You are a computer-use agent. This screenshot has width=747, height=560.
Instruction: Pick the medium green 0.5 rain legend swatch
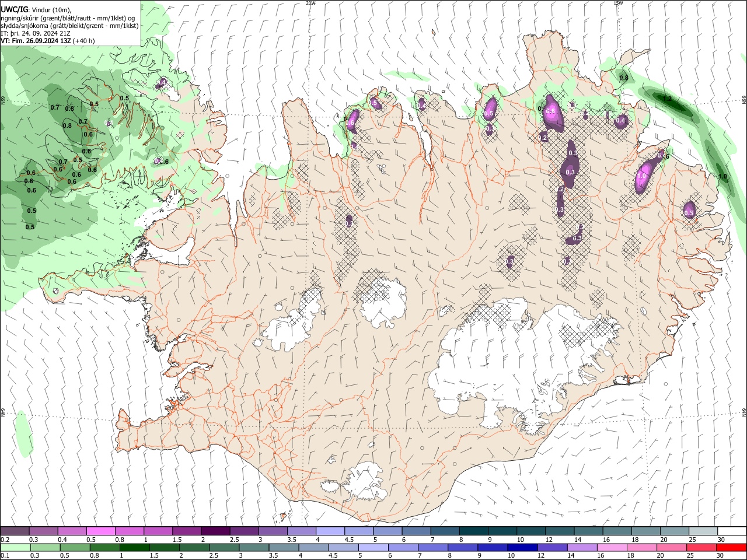tap(75, 548)
